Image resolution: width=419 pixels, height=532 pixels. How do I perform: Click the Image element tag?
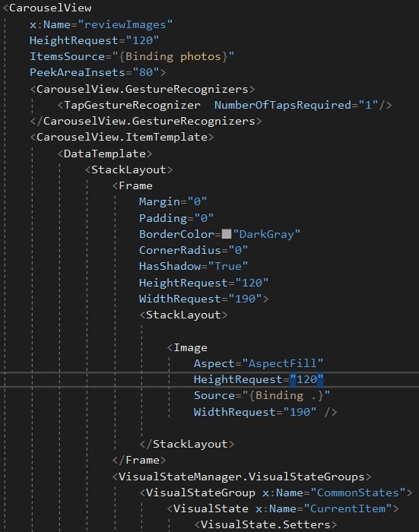pyautogui.click(x=187, y=347)
